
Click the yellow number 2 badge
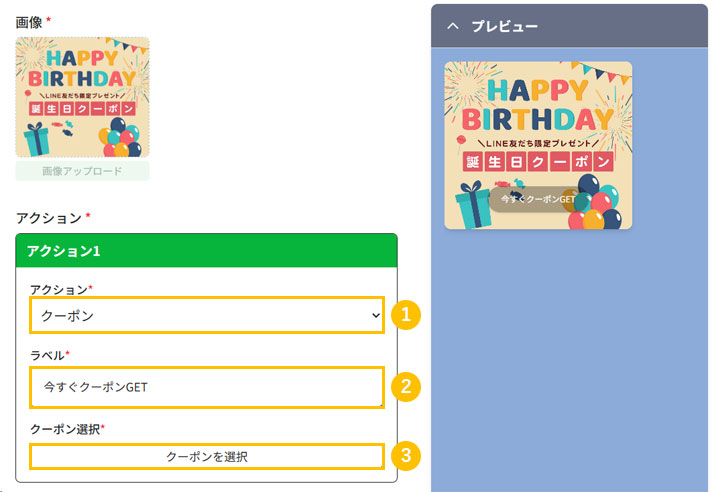pyautogui.click(x=404, y=386)
